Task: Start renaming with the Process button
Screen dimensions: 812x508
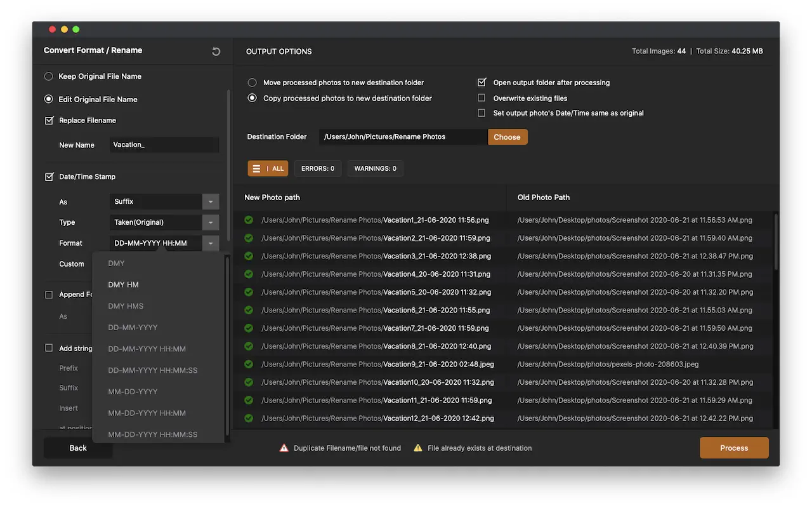Action: click(x=734, y=448)
